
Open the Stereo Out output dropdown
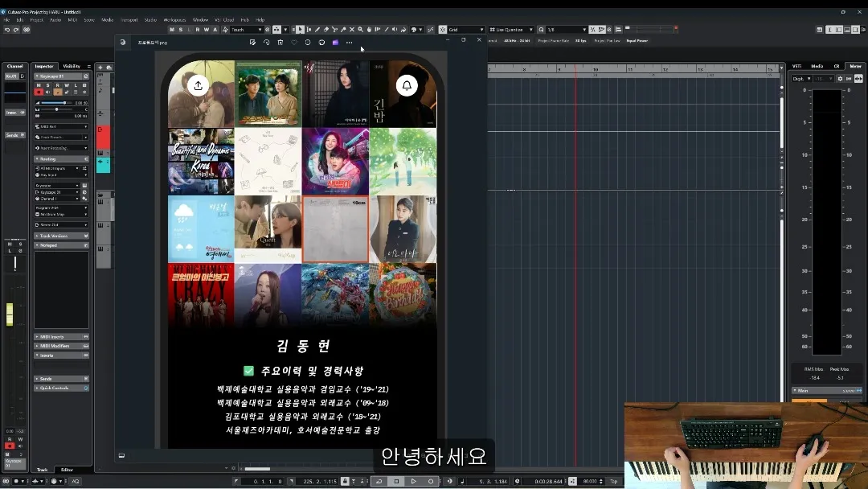pos(61,225)
